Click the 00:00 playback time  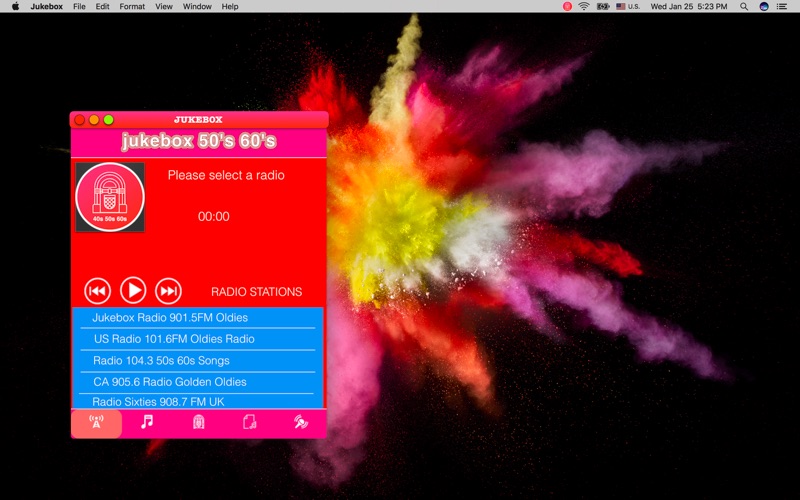pyautogui.click(x=214, y=216)
